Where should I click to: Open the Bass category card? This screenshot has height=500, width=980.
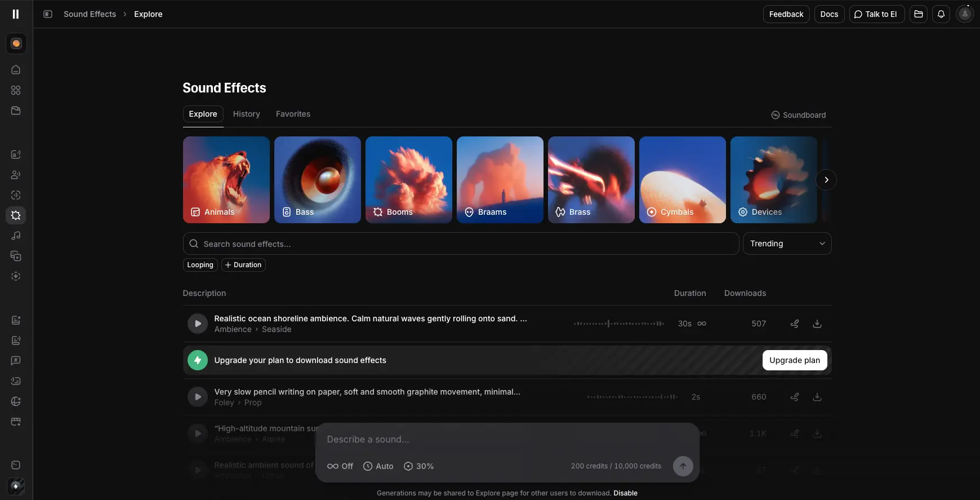coord(318,180)
